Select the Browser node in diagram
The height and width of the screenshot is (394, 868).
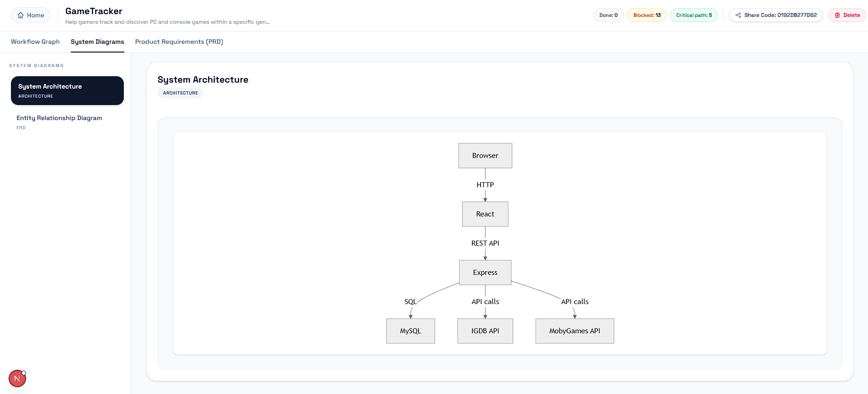(x=485, y=156)
